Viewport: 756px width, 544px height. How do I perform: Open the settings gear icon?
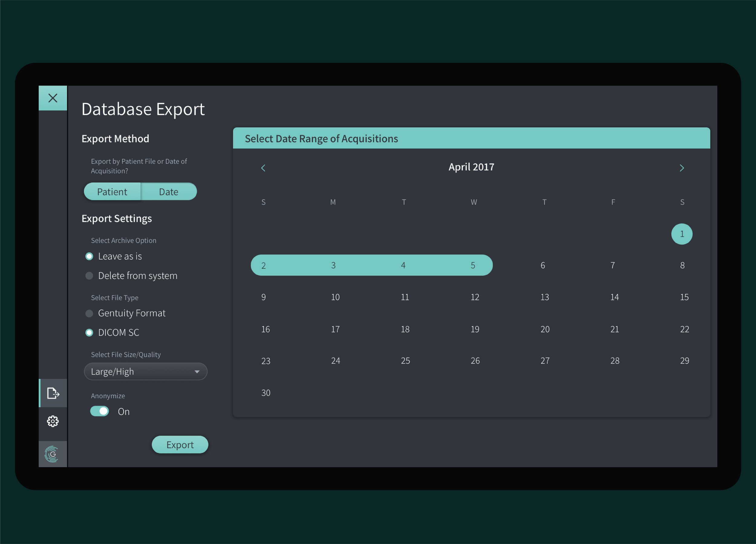[x=53, y=421]
